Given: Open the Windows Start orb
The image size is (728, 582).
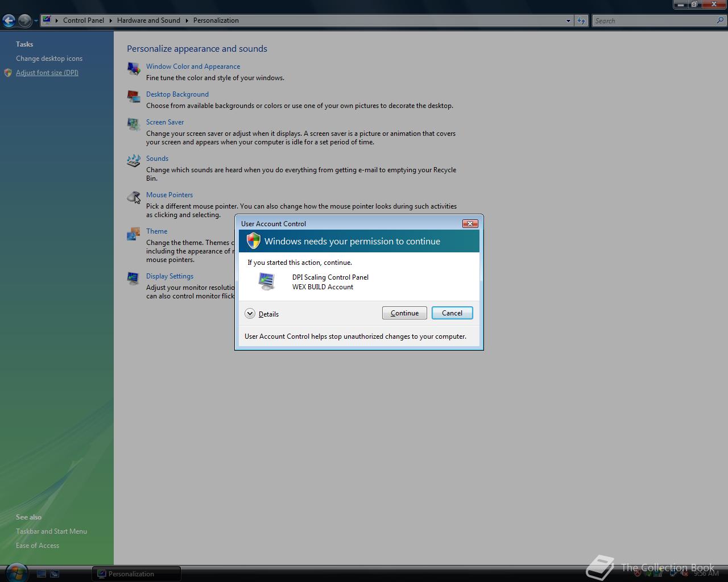Looking at the screenshot, I should point(16,572).
